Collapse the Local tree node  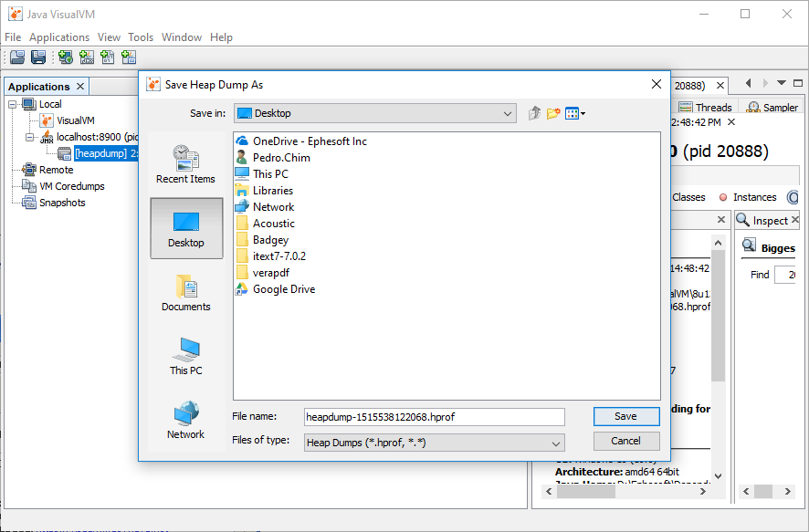[x=13, y=104]
